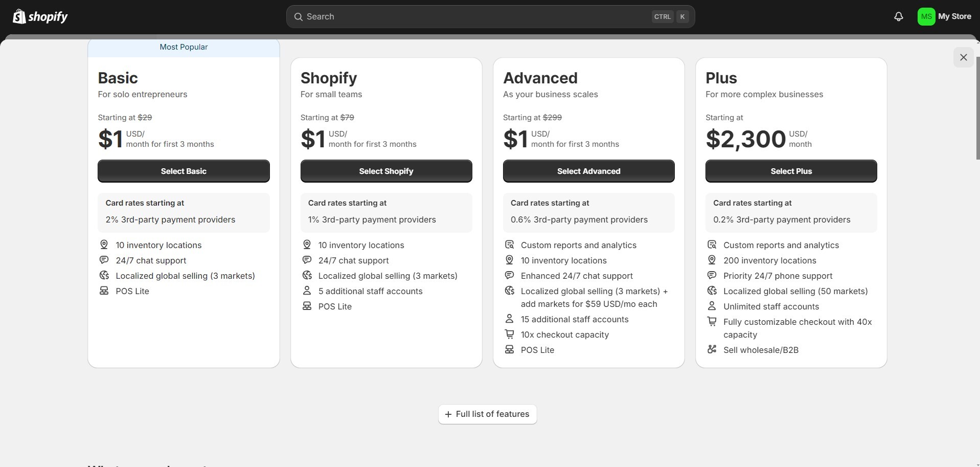Image resolution: width=980 pixels, height=467 pixels.
Task: Click custom reports icon in Advanced plan
Action: click(509, 245)
